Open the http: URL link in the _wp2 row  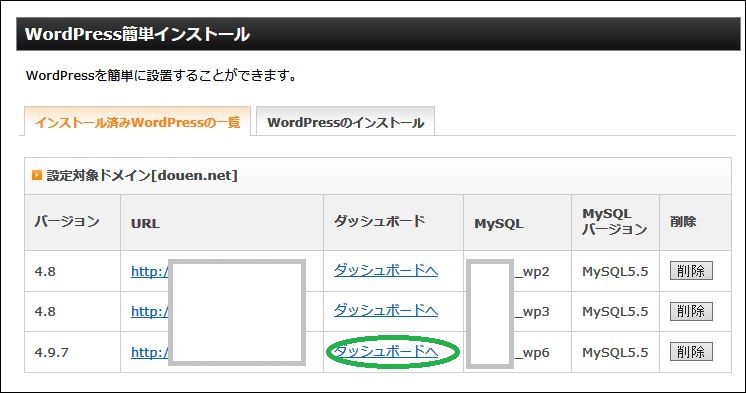pyautogui.click(x=150, y=271)
